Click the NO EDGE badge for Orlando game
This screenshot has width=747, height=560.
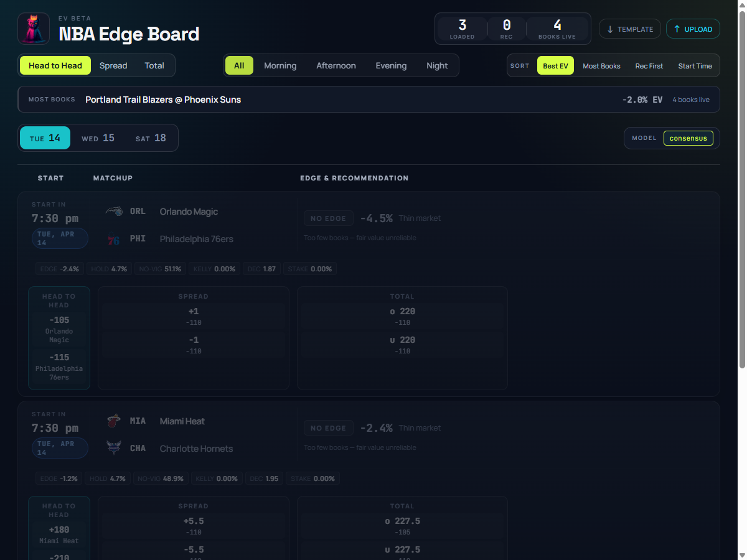(x=329, y=218)
